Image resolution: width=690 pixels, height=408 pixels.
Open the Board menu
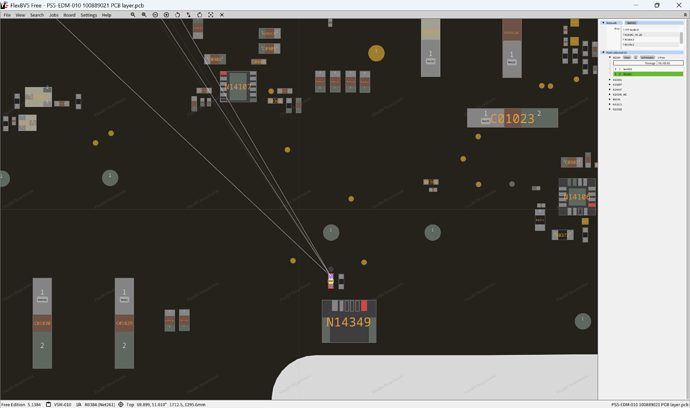(x=69, y=15)
